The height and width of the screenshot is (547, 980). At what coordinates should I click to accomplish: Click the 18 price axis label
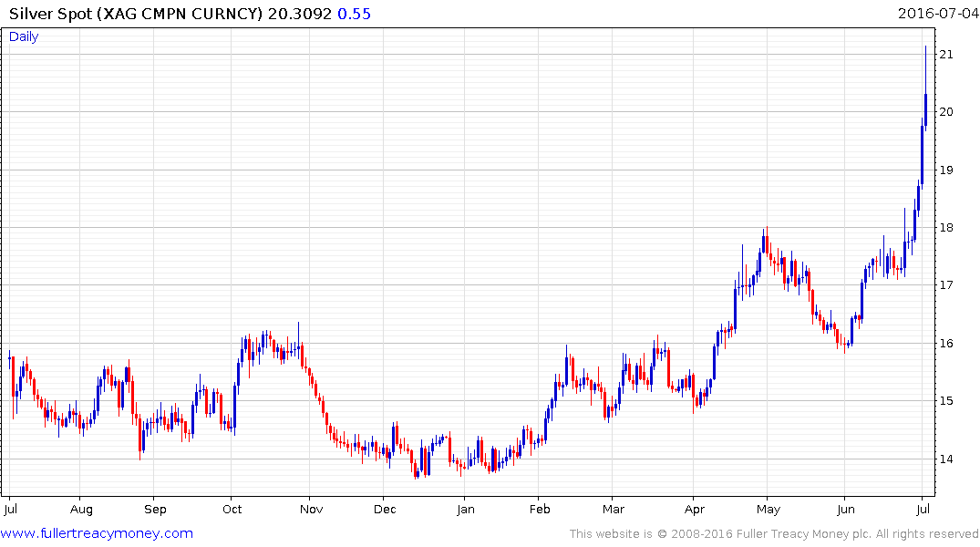click(946, 228)
